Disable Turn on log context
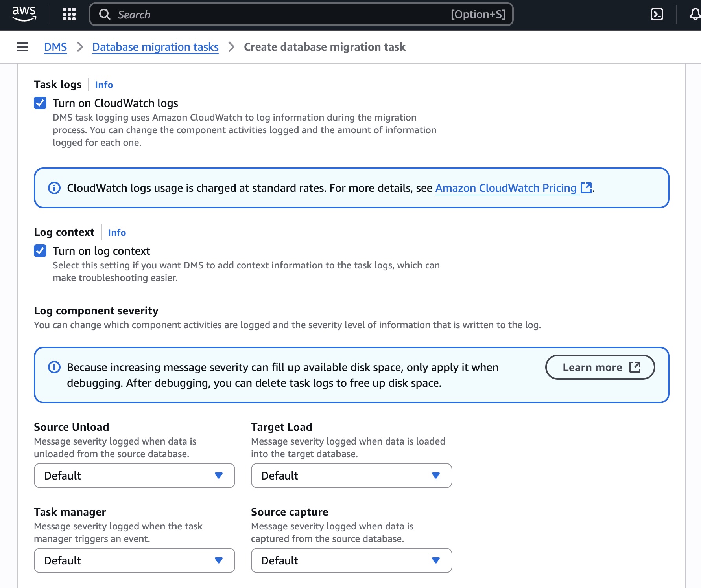This screenshot has width=701, height=588. pos(40,251)
